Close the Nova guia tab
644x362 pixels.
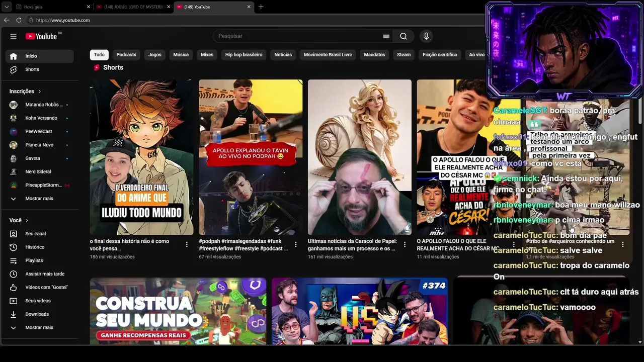pyautogui.click(x=89, y=7)
